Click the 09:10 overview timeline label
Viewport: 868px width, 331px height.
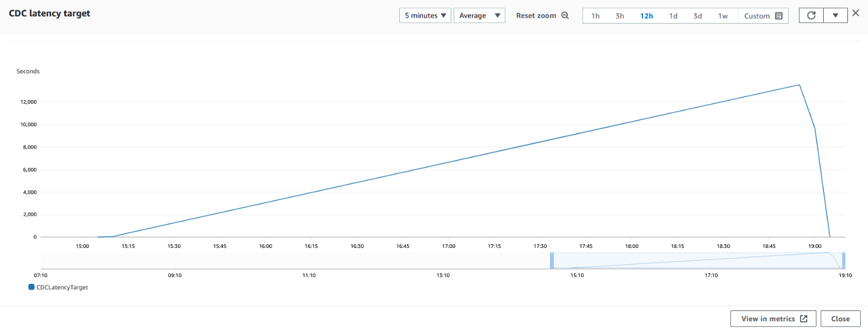[175, 275]
